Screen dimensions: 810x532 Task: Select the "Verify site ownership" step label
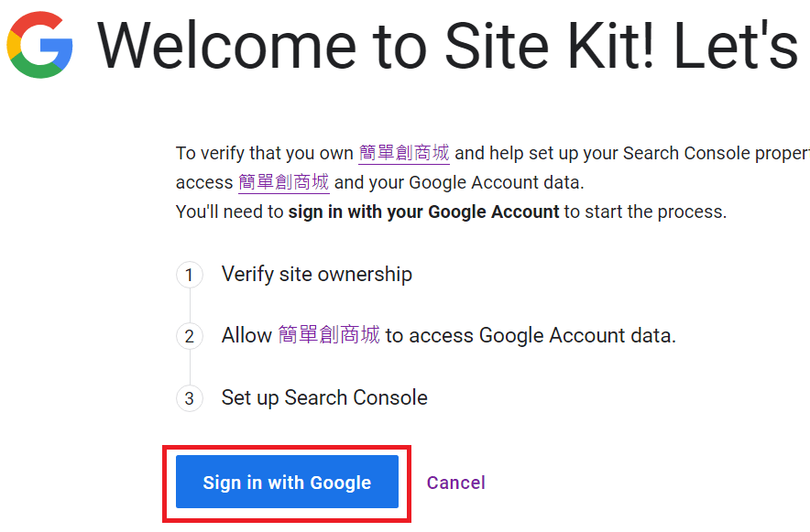(x=317, y=274)
